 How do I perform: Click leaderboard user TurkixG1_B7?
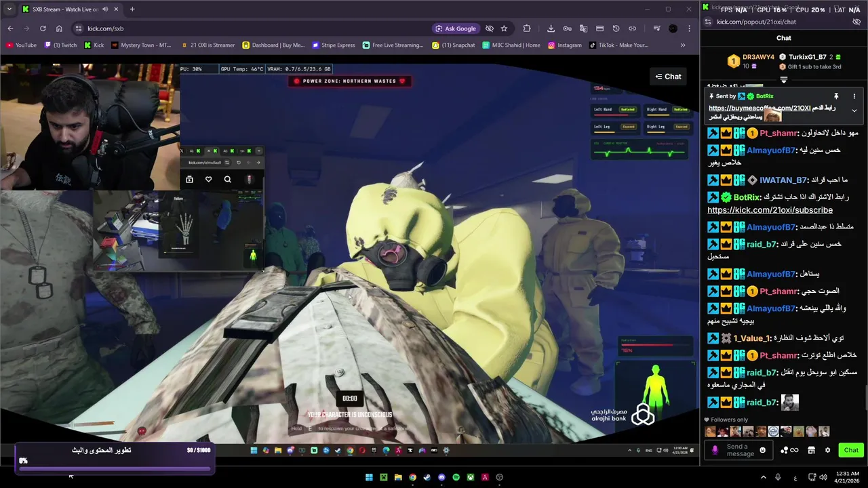coord(807,57)
